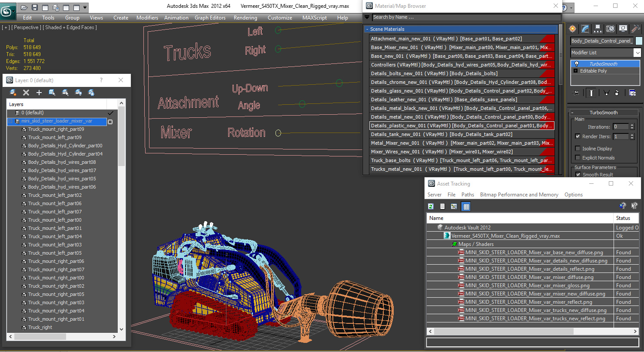Toggle Render Iters checkbox
Viewport: 644px width, 352px height.
[578, 136]
